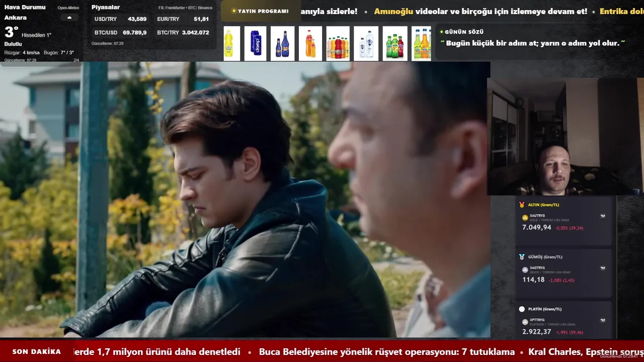644x362 pixels.
Task: Click the Piyasalar panel heading
Action: [x=106, y=8]
